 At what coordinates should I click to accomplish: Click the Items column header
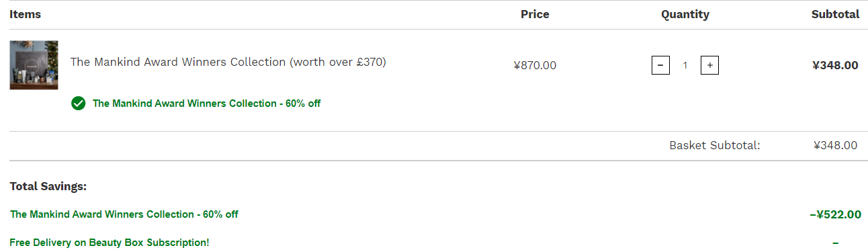point(25,14)
